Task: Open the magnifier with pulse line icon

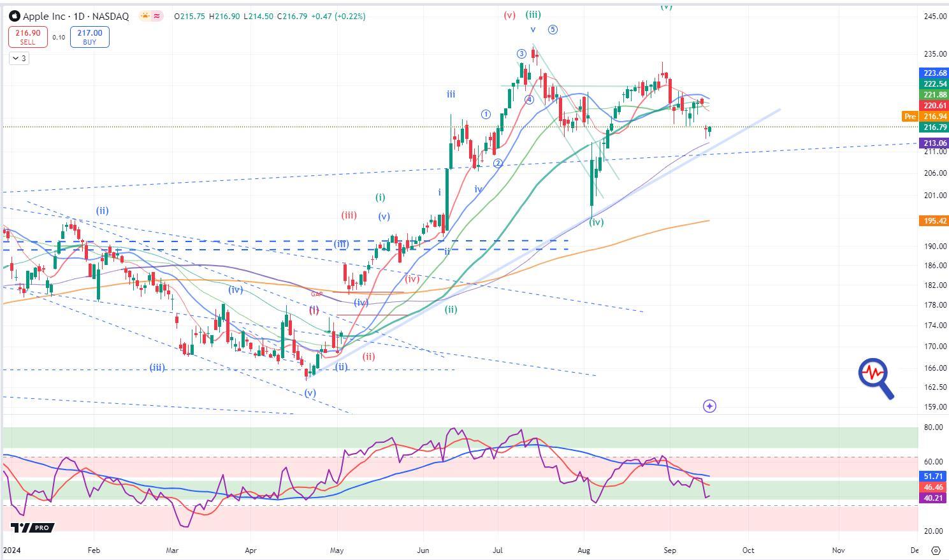Action: click(x=876, y=378)
